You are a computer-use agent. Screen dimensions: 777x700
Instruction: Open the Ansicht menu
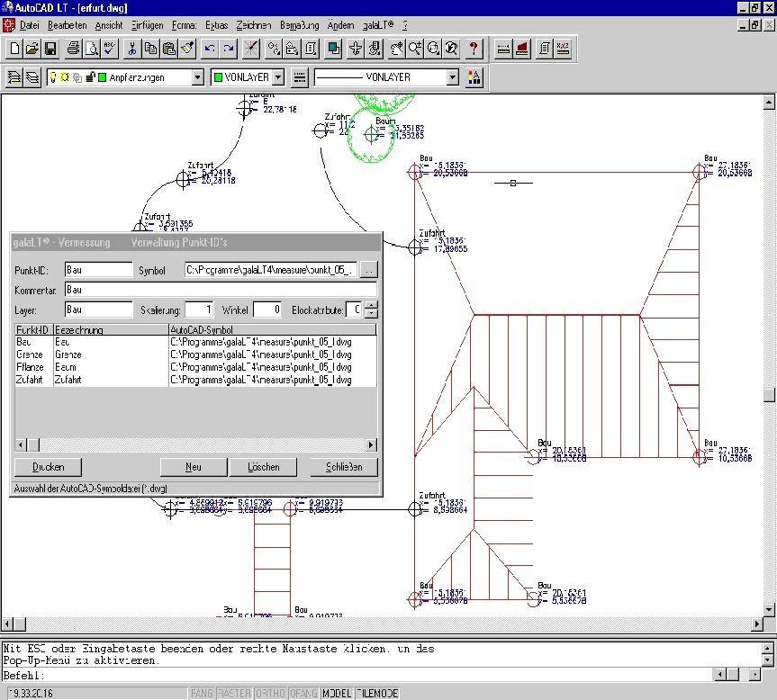(109, 25)
